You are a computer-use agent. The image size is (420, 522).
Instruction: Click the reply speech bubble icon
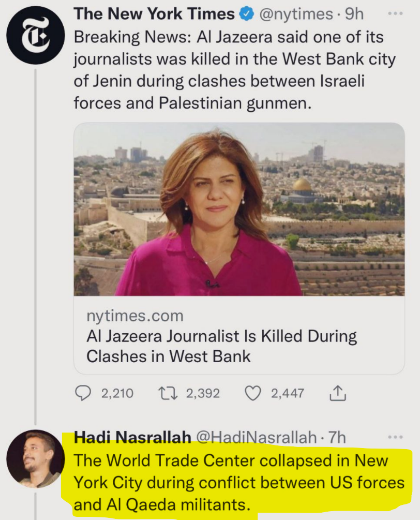83,394
